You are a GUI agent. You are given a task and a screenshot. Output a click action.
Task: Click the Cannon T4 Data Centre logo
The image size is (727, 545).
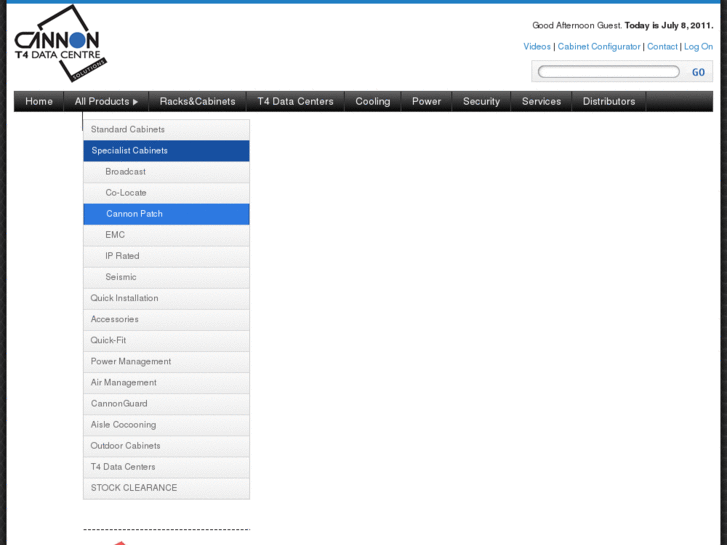[x=60, y=44]
